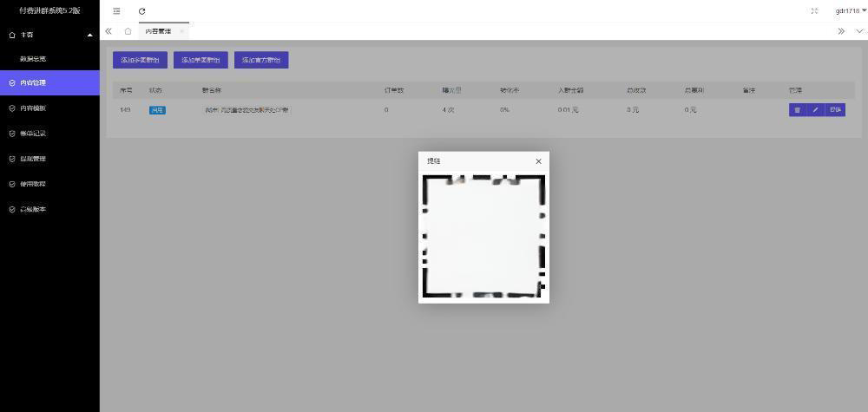Click the 备注 column header
The width and height of the screenshot is (868, 412).
click(x=749, y=90)
